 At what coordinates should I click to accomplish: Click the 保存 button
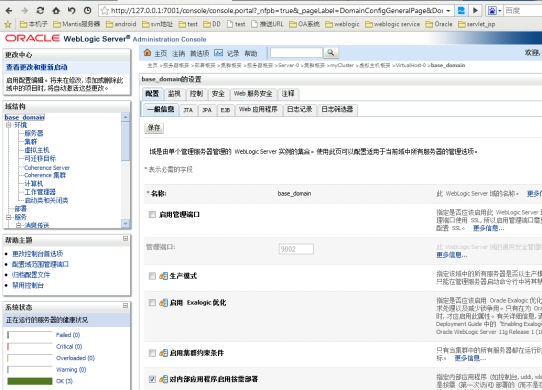[x=154, y=128]
